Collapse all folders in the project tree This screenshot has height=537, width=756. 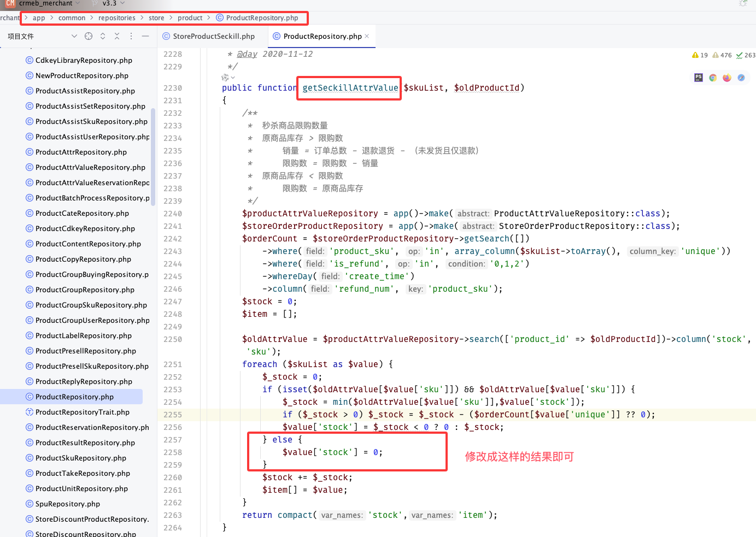117,36
